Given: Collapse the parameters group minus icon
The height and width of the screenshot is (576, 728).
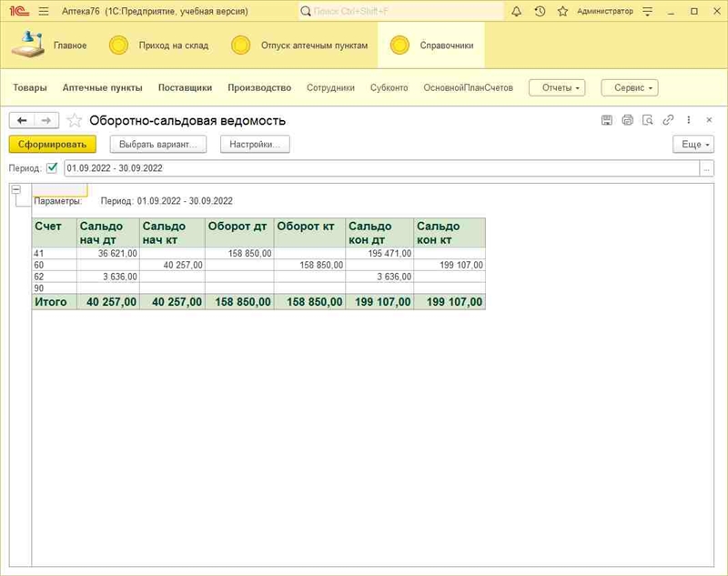Looking at the screenshot, I should [x=16, y=189].
